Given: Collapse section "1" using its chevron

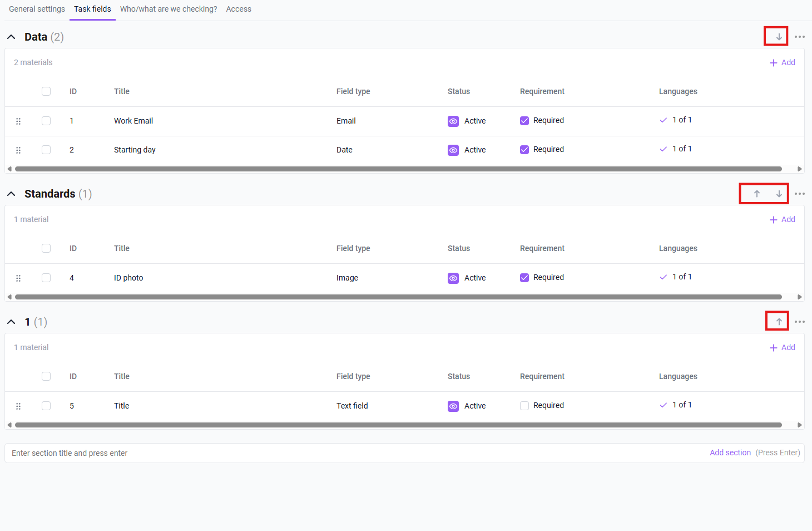Looking at the screenshot, I should click(x=11, y=322).
